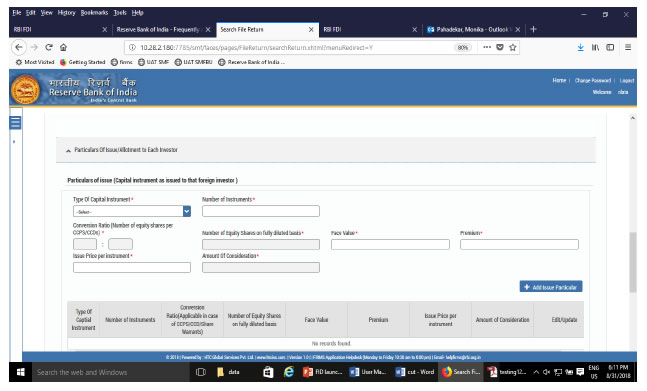Viewport: 647px width, 391px height.
Task: Open Type Of Capital Instrument dropdown
Action: 132,211
